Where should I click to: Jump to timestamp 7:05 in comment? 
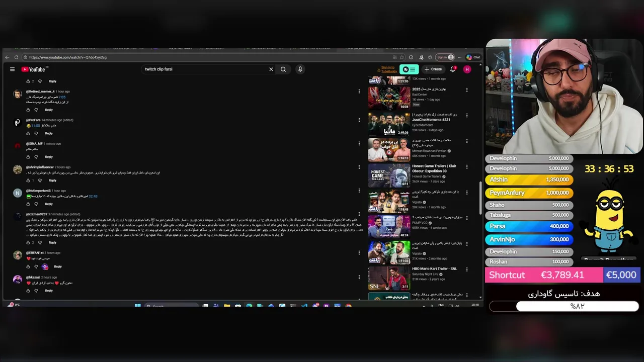tap(62, 97)
